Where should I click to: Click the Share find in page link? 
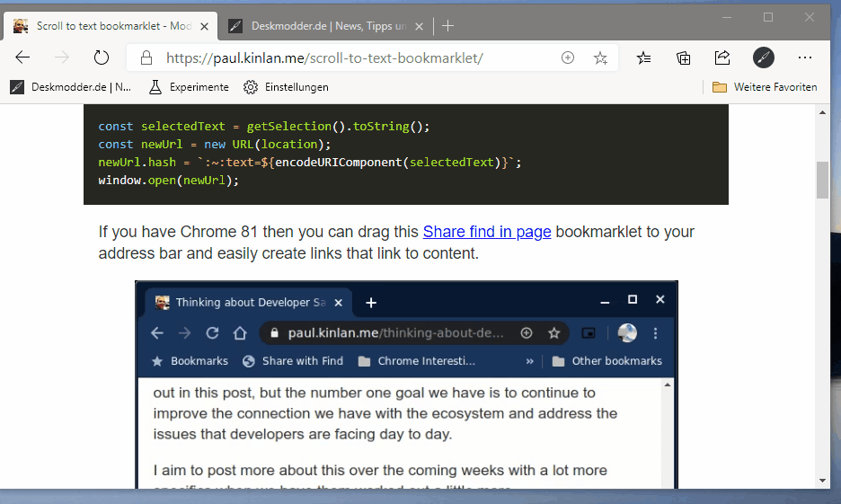tap(487, 232)
